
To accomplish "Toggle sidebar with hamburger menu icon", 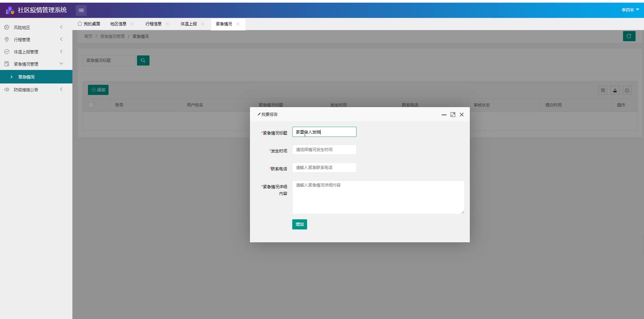I will 81,10.
